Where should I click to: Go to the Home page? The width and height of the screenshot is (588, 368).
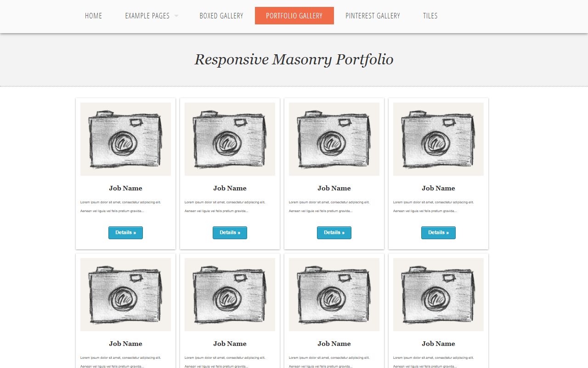[93, 16]
